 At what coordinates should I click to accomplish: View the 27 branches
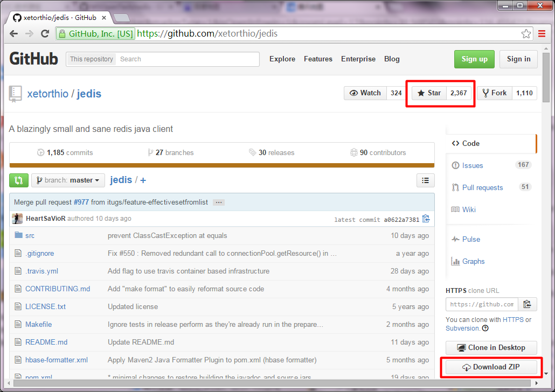pyautogui.click(x=171, y=152)
